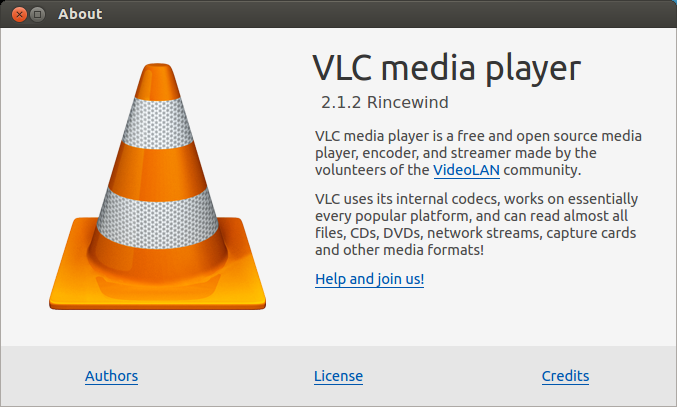Click the orange tip of the cone
This screenshot has width=677, height=407.
[158, 81]
